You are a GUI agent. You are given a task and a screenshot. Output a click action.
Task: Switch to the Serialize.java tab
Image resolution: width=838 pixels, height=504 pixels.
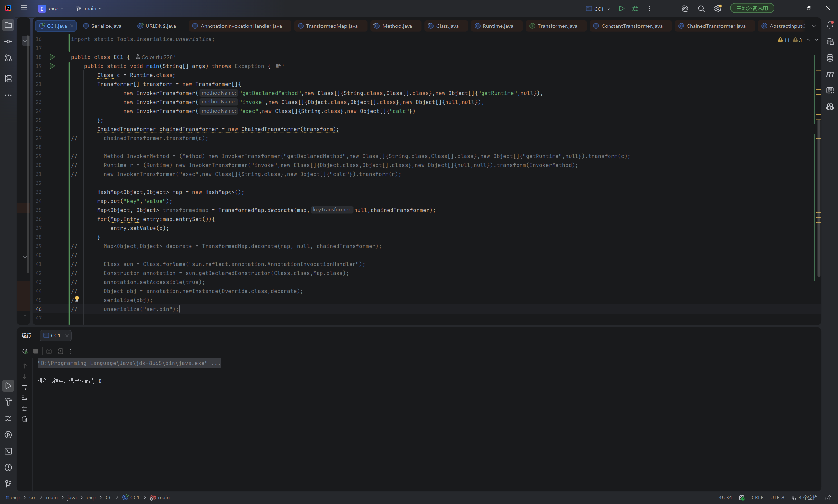coord(102,26)
